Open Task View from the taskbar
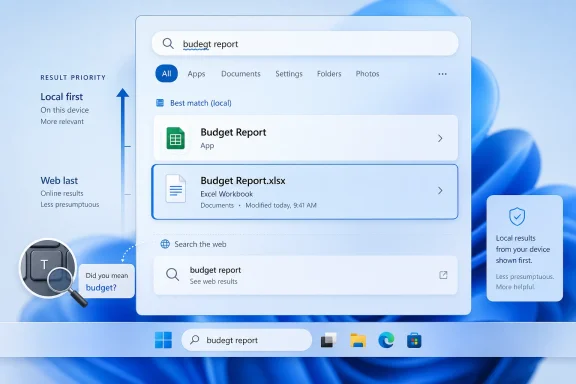The image size is (576, 384). tap(328, 340)
